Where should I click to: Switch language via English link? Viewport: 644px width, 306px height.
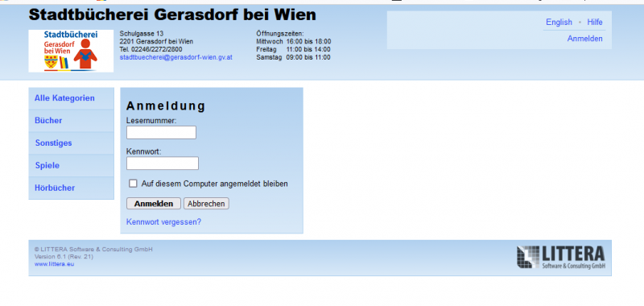pyautogui.click(x=559, y=23)
